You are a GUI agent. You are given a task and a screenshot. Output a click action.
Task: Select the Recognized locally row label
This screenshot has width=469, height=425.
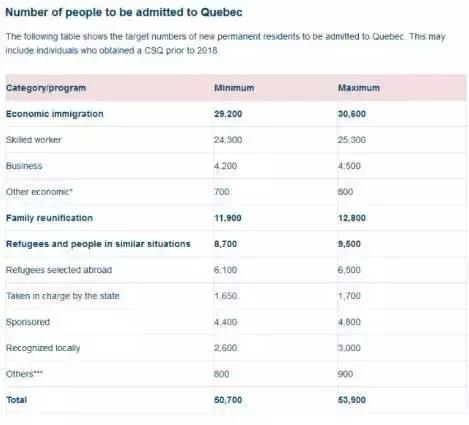point(43,348)
